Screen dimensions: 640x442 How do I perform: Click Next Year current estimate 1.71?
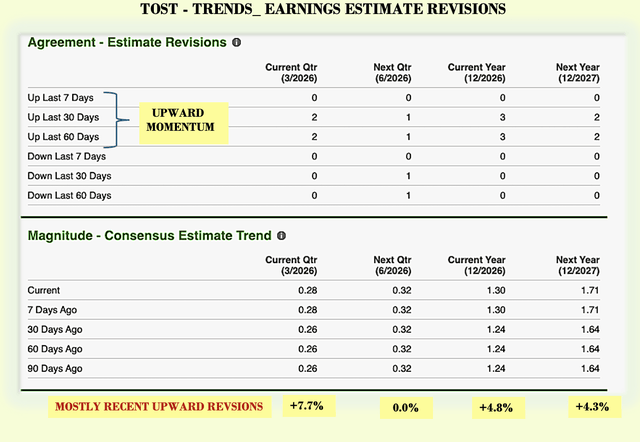590,290
